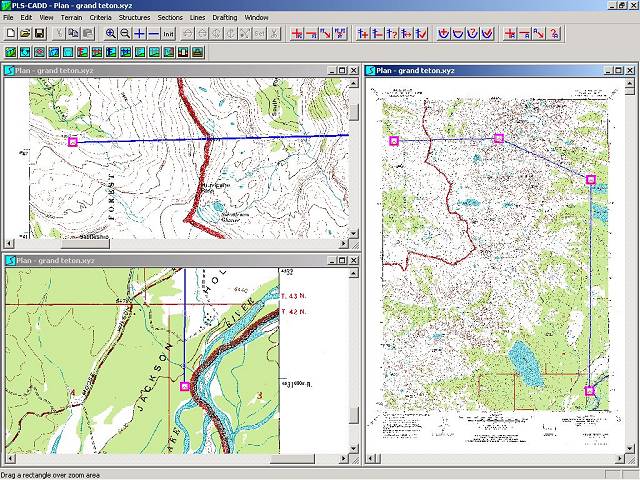This screenshot has width=640, height=480.
Task: Select the Delete annotation red minus A icon
Action: tap(524, 33)
